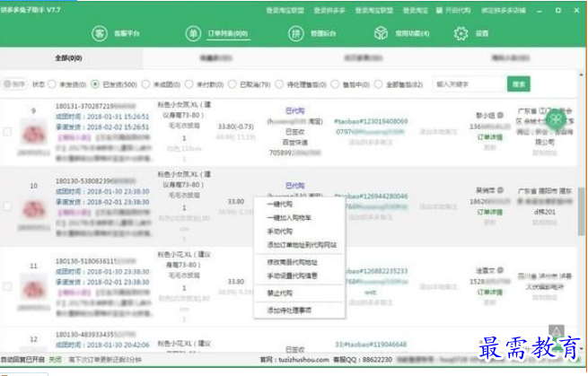Click the 登录拼多多 link in title bar
Screen dimensions: 588x376
(329, 10)
